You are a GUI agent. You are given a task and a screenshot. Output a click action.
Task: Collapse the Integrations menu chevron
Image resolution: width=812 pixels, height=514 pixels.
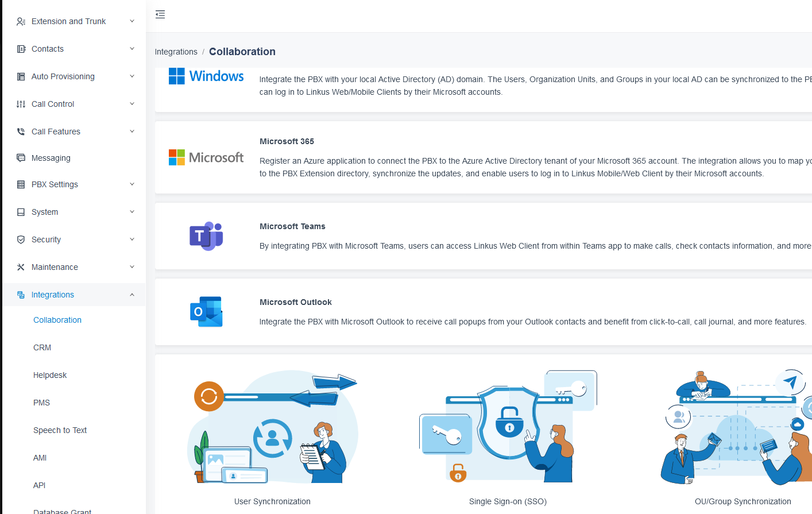[x=132, y=295]
